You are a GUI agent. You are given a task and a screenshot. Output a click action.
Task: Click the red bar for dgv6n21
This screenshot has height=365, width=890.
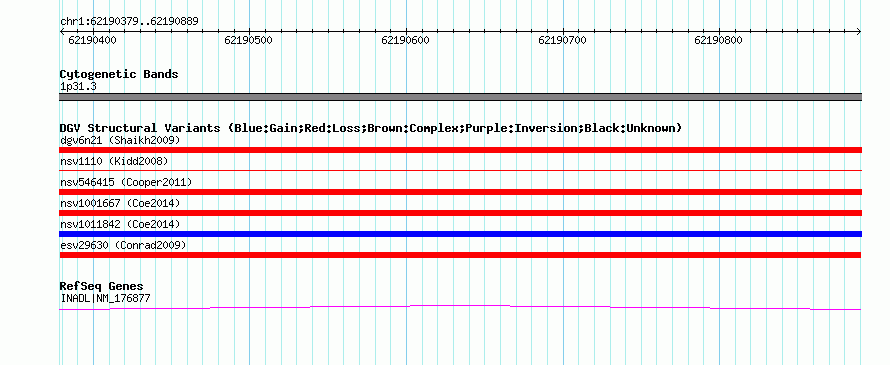[x=460, y=150]
